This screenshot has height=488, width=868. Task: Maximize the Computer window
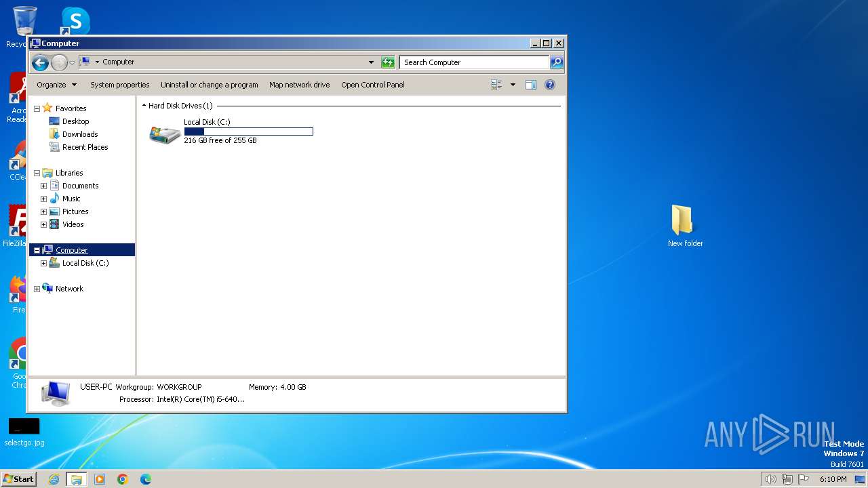pyautogui.click(x=547, y=43)
